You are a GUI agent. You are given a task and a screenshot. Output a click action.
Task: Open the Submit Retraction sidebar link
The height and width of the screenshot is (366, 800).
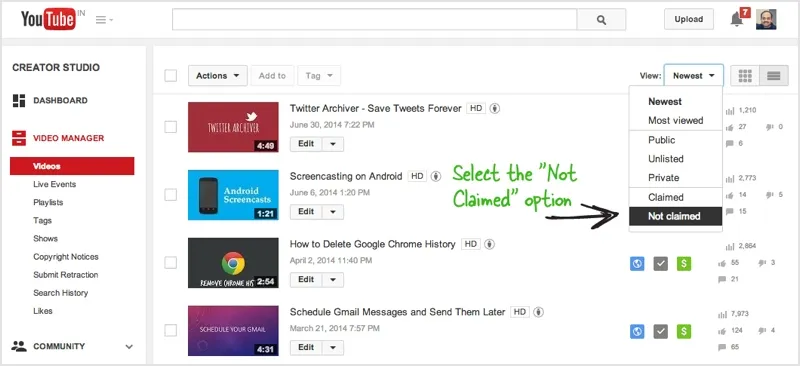[x=65, y=275]
